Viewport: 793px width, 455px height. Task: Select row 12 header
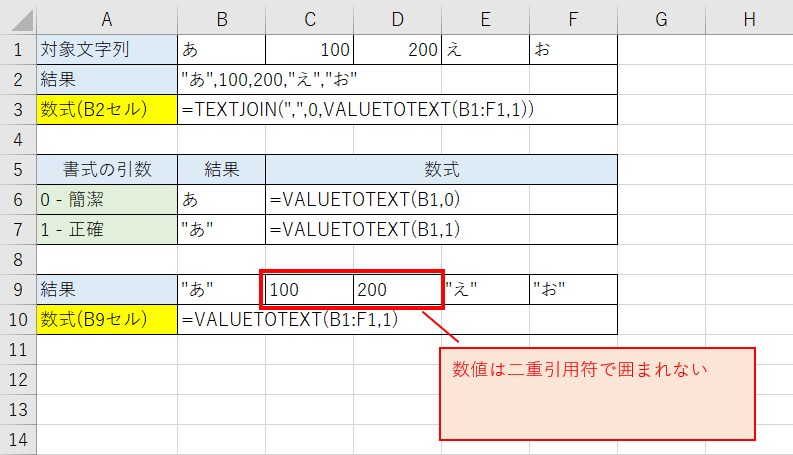pyautogui.click(x=18, y=379)
